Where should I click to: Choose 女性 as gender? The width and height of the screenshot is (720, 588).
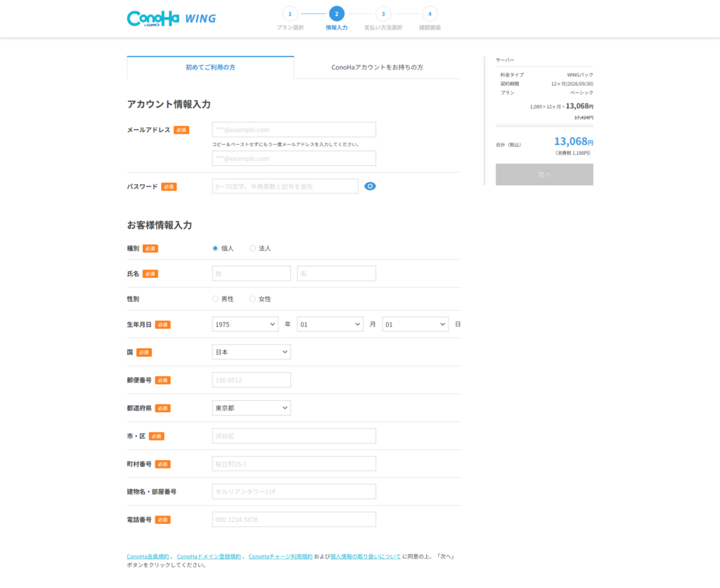(252, 298)
